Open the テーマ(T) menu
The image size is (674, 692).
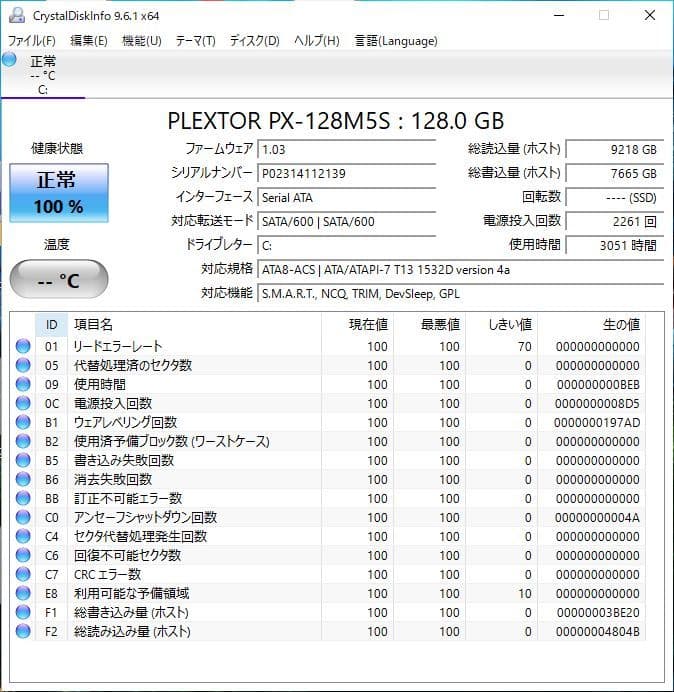tap(196, 41)
